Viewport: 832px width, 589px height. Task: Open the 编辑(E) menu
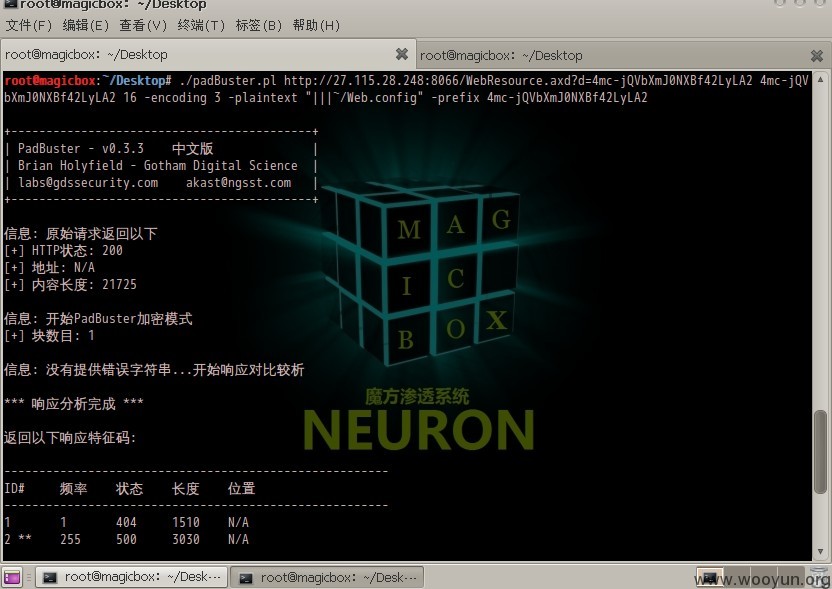click(85, 25)
